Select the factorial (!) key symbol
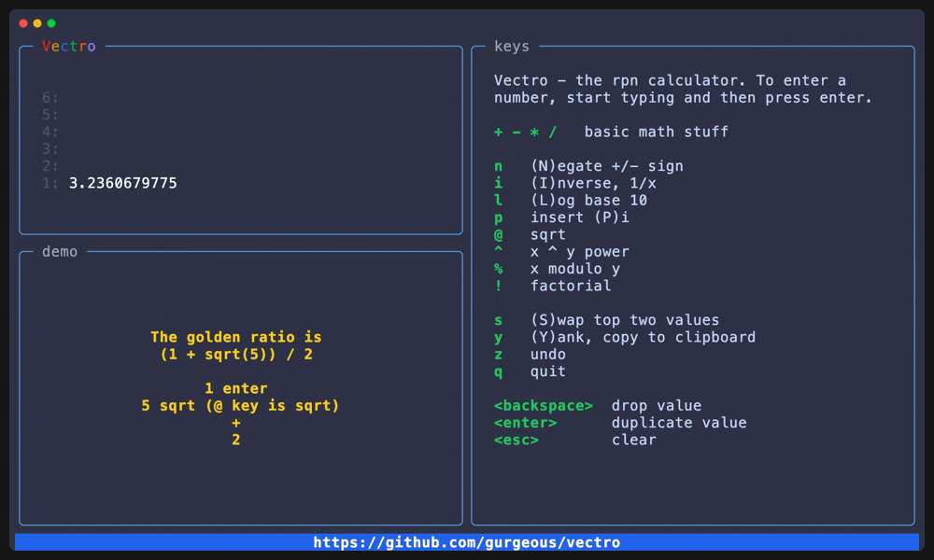934x560 pixels. point(498,286)
